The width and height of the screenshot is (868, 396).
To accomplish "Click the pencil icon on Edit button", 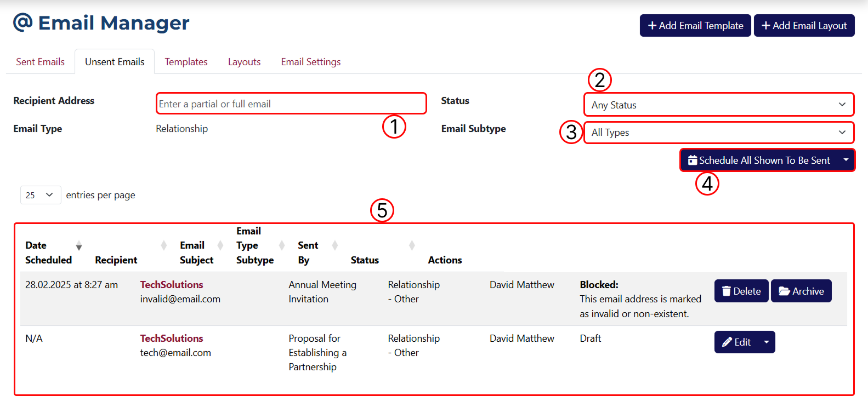I will (727, 342).
